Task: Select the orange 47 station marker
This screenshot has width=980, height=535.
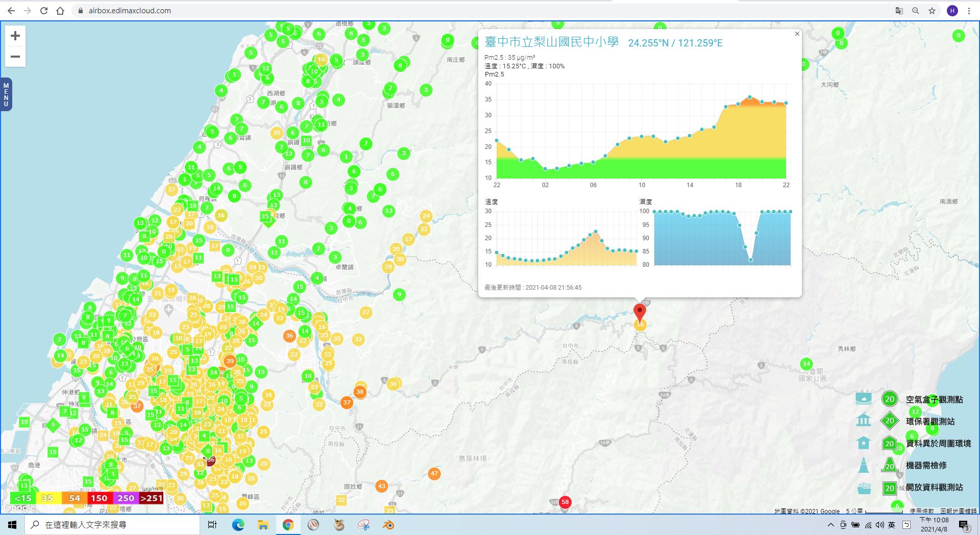Action: coord(434,473)
